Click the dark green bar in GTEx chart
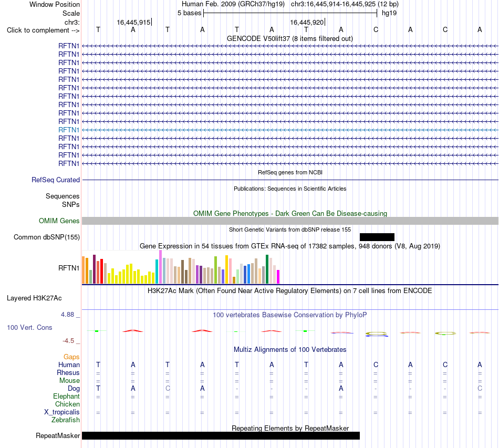Image resolution: width=499 pixels, height=448 pixels. [x=267, y=269]
